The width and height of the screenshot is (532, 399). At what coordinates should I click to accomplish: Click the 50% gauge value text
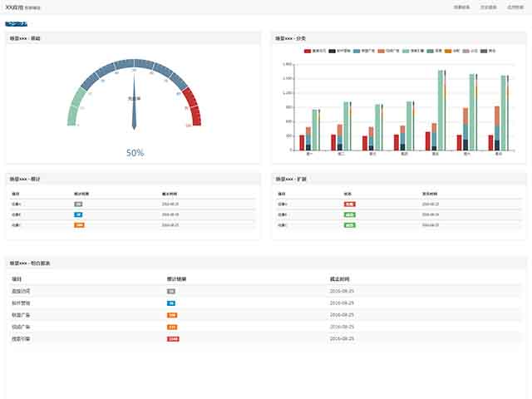pos(135,153)
